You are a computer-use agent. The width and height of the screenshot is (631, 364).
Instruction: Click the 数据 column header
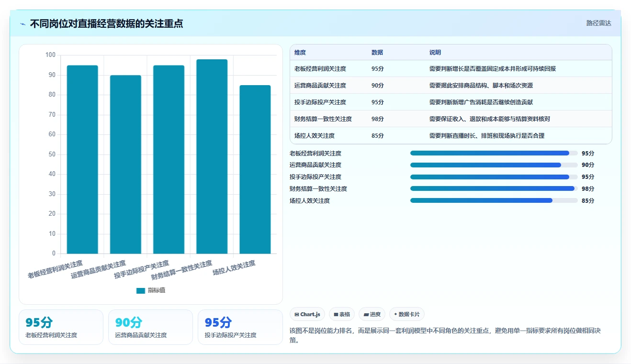(x=377, y=53)
